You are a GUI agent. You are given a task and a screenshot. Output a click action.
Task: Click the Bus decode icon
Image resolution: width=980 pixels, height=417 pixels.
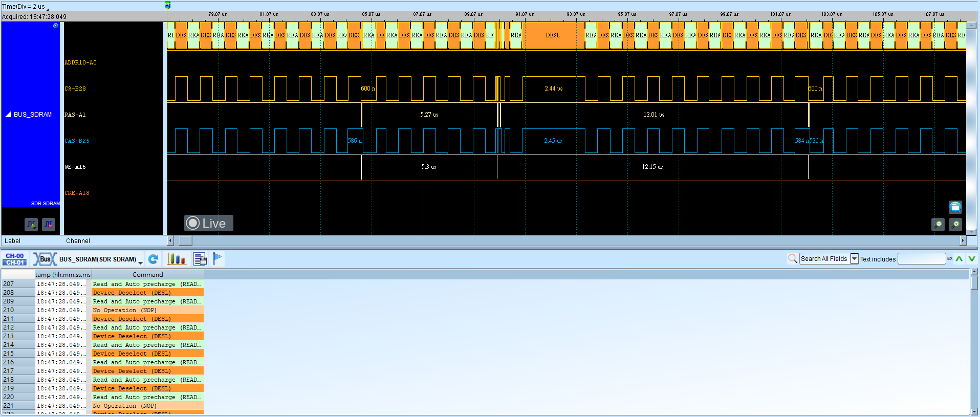45,259
